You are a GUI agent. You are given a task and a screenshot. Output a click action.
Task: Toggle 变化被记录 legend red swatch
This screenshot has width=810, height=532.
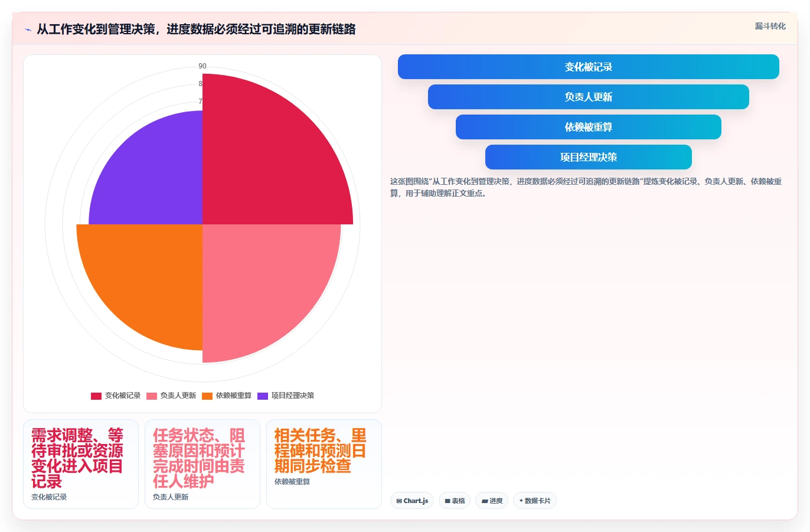point(96,396)
